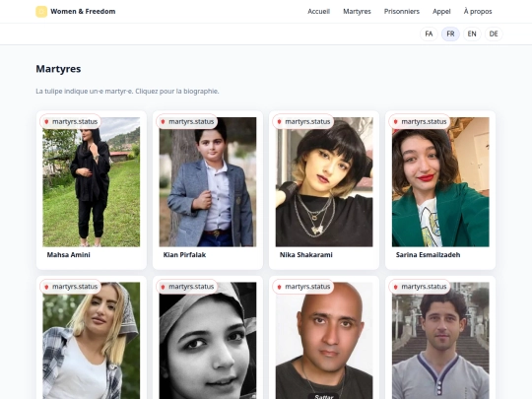Click the name Sarina Esmailzadeh
This screenshot has width=532, height=399.
[x=429, y=255]
